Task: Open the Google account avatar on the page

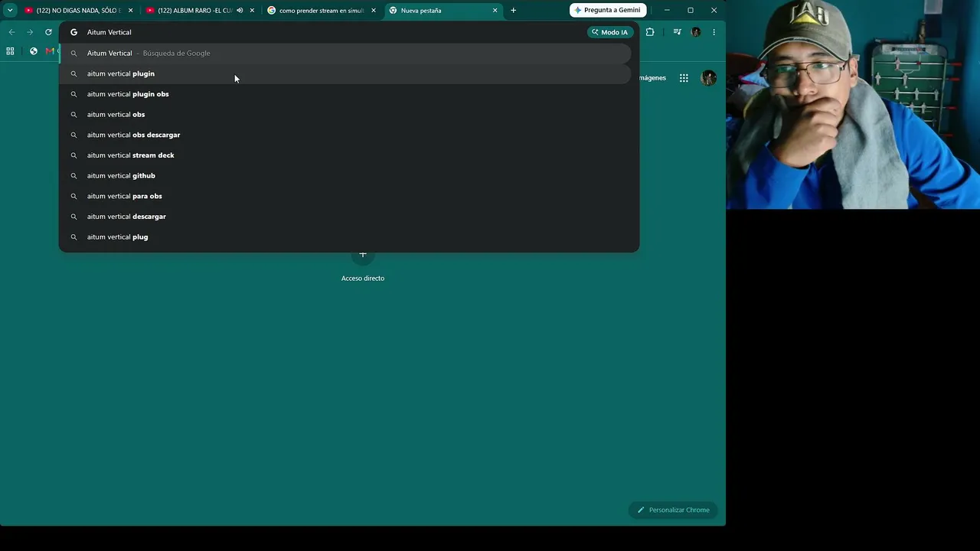Action: 709,78
